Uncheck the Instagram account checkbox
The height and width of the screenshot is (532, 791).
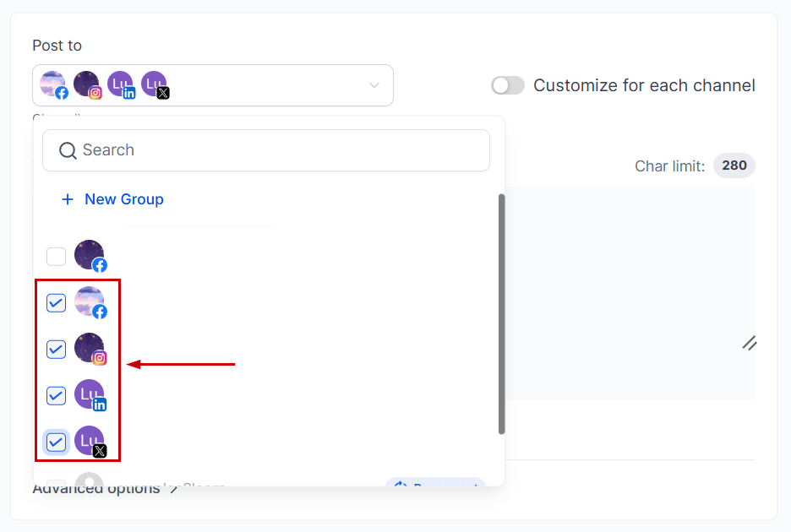pyautogui.click(x=56, y=349)
